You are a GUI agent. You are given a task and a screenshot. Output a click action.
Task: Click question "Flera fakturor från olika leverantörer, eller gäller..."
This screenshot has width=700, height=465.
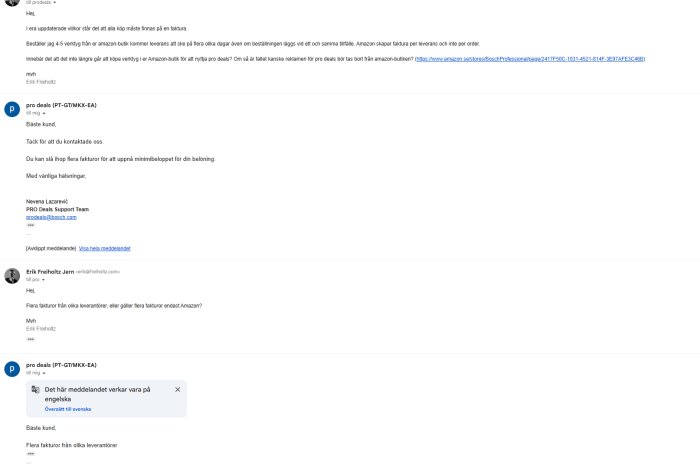coord(114,306)
